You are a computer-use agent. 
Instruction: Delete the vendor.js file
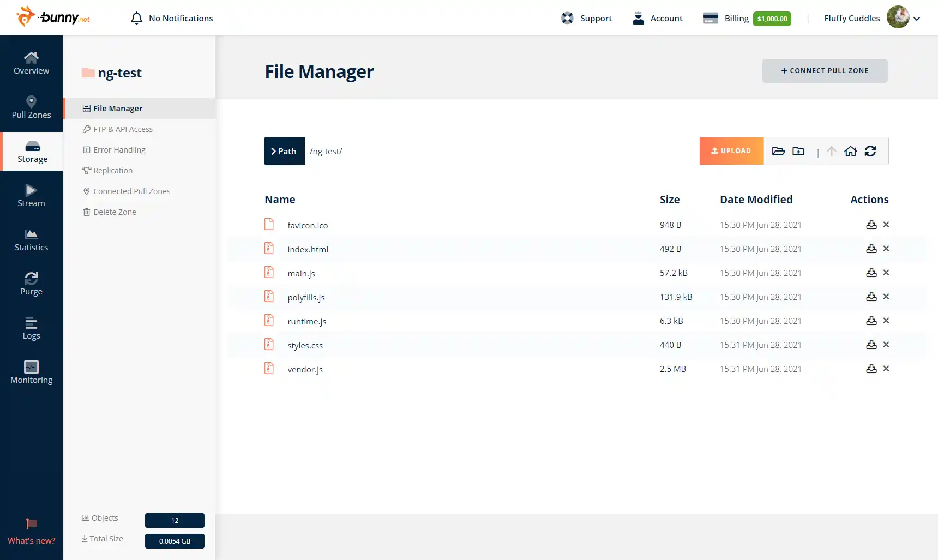pyautogui.click(x=886, y=369)
